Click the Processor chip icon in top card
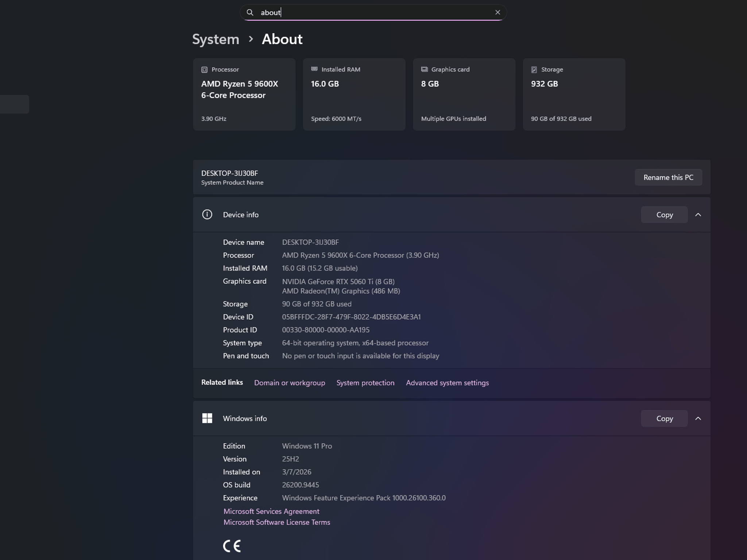Viewport: 747px width, 560px height. [204, 70]
